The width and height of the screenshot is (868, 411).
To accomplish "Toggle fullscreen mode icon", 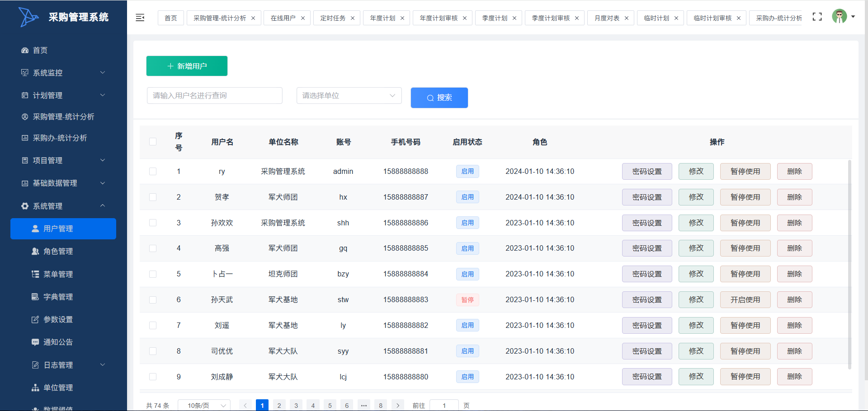I will (817, 17).
